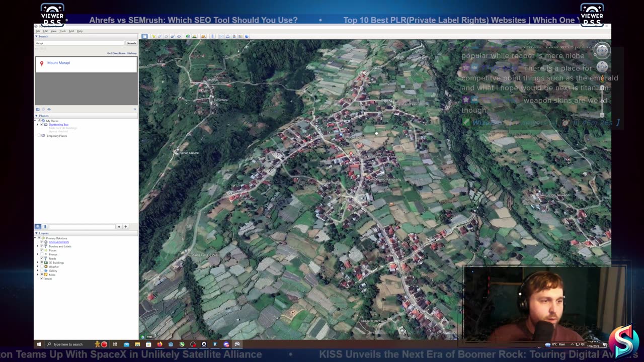The width and height of the screenshot is (644, 362).
Task: Click the Places panel search magnifier icon
Action: 38,227
